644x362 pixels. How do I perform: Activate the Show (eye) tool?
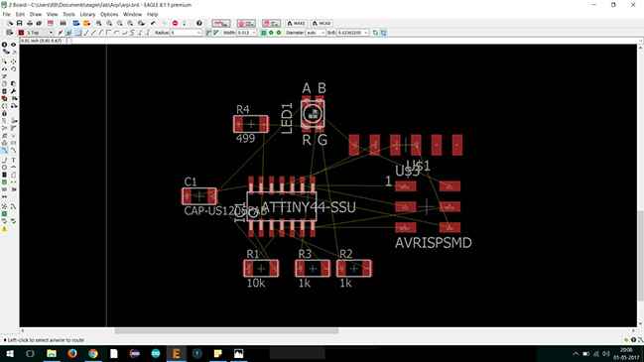pos(14,45)
